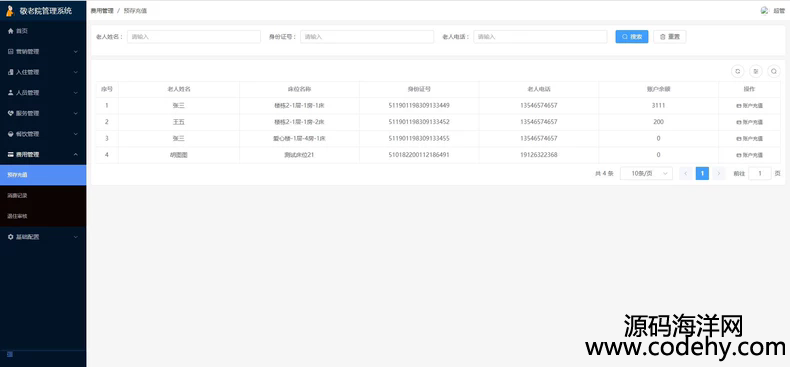Collapse sidebar using the bottom-left icon
This screenshot has height=367, width=790.
pos(10,355)
